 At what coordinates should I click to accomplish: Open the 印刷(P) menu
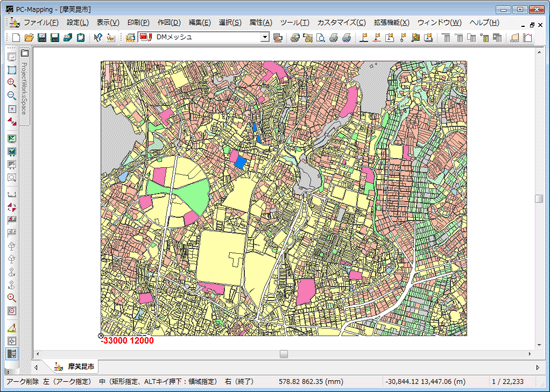pyautogui.click(x=138, y=23)
